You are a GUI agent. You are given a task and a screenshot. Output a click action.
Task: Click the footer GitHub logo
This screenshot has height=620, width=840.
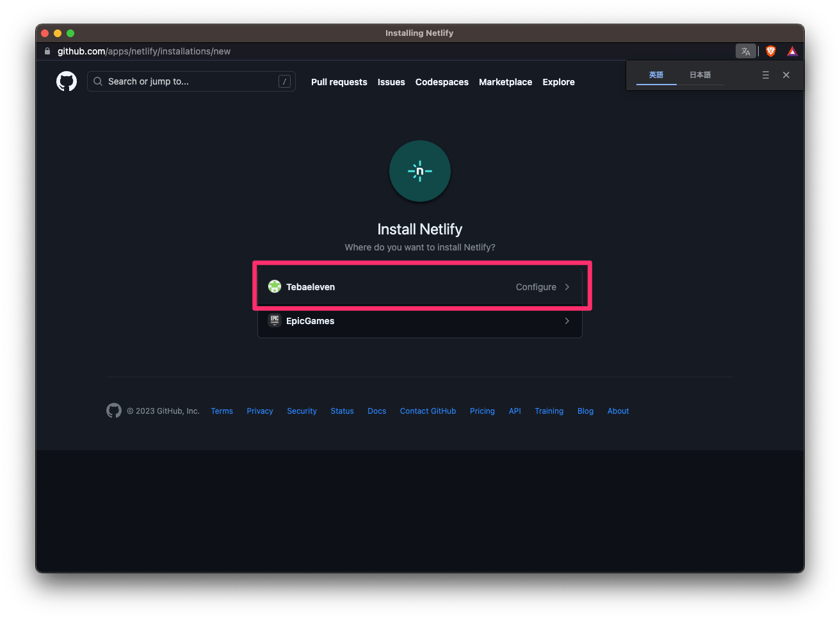[114, 411]
